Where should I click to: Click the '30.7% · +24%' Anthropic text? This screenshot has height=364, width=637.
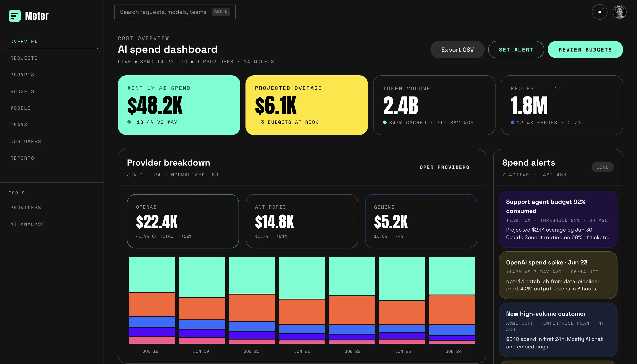pyautogui.click(x=271, y=236)
